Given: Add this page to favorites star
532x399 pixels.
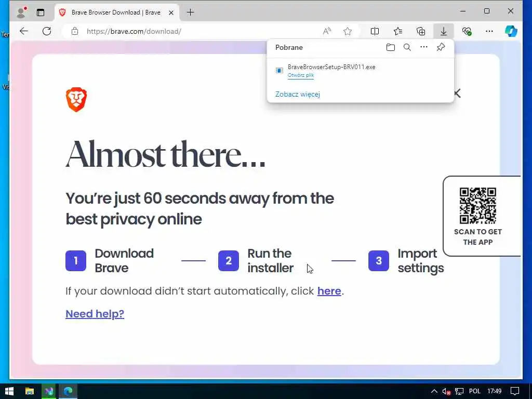Looking at the screenshot, I should pos(348,31).
